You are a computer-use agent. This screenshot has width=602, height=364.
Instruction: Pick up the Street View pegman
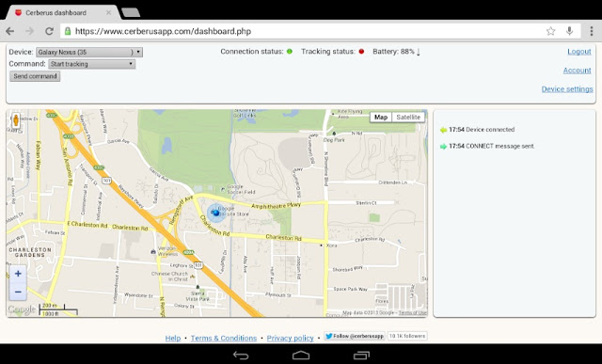click(x=16, y=120)
